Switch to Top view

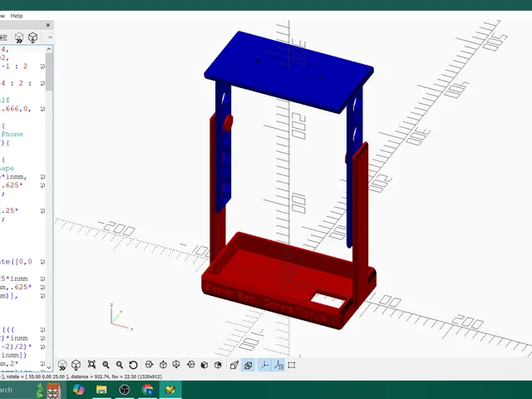point(163,365)
